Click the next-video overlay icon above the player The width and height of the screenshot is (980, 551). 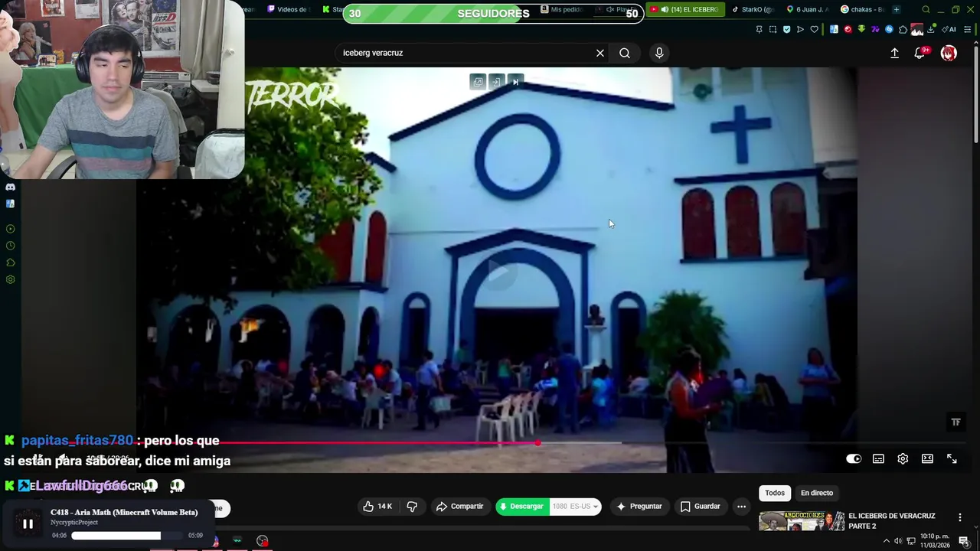[515, 82]
